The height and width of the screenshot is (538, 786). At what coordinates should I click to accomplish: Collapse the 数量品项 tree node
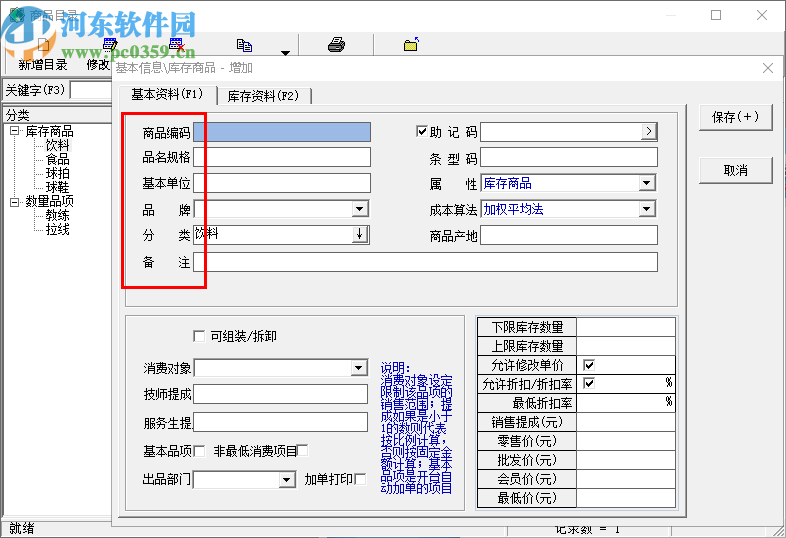(15, 202)
